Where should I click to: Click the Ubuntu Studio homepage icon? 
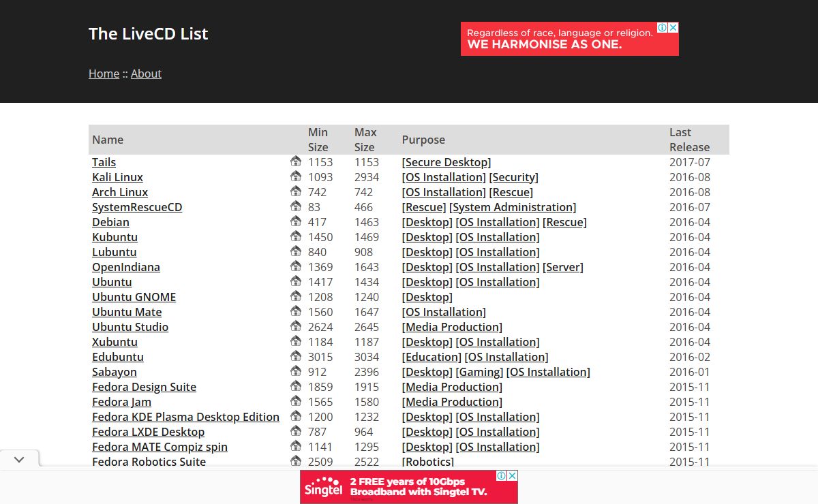pos(296,326)
